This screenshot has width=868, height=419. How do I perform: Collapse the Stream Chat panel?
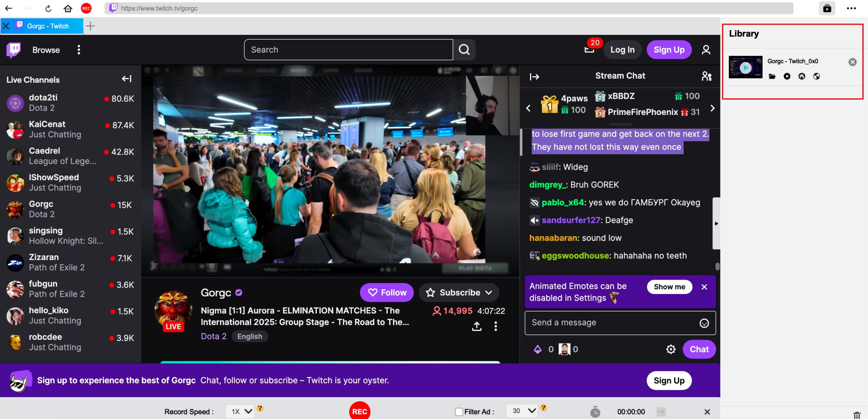tap(534, 77)
